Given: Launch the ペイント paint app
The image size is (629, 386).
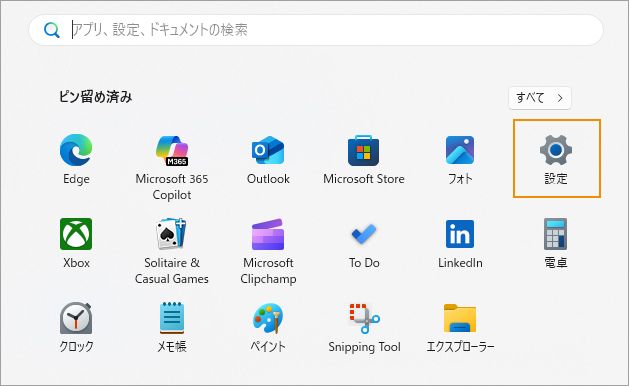Looking at the screenshot, I should pyautogui.click(x=268, y=327).
